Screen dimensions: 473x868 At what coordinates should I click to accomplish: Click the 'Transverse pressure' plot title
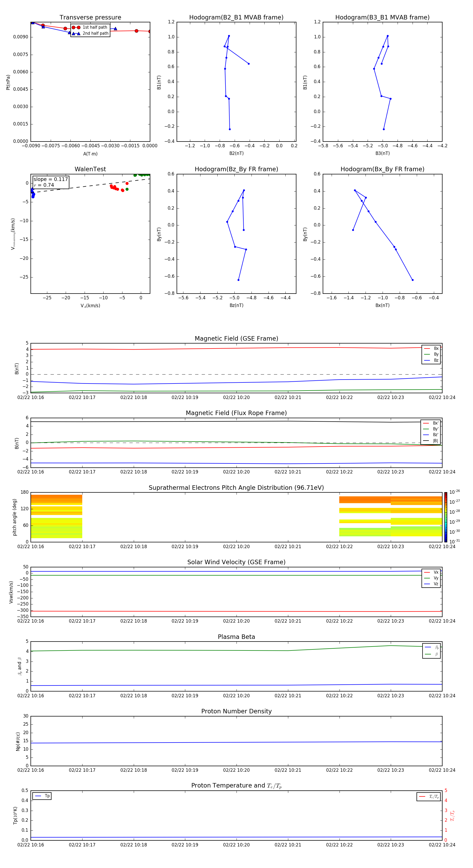pyautogui.click(x=90, y=18)
